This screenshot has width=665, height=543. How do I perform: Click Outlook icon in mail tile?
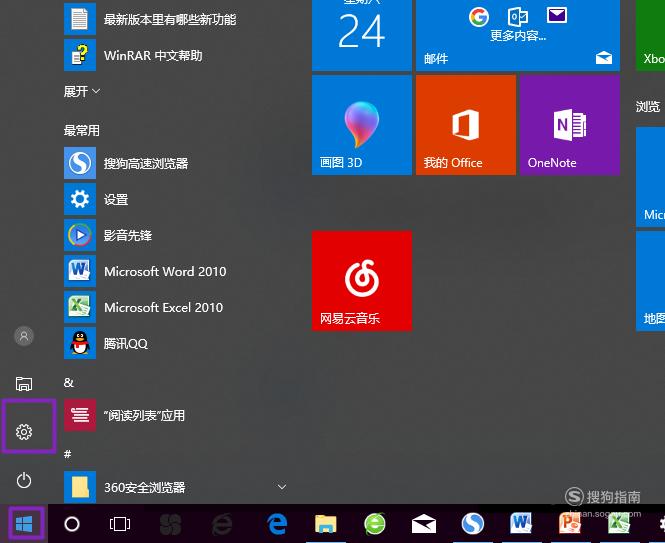pos(518,17)
